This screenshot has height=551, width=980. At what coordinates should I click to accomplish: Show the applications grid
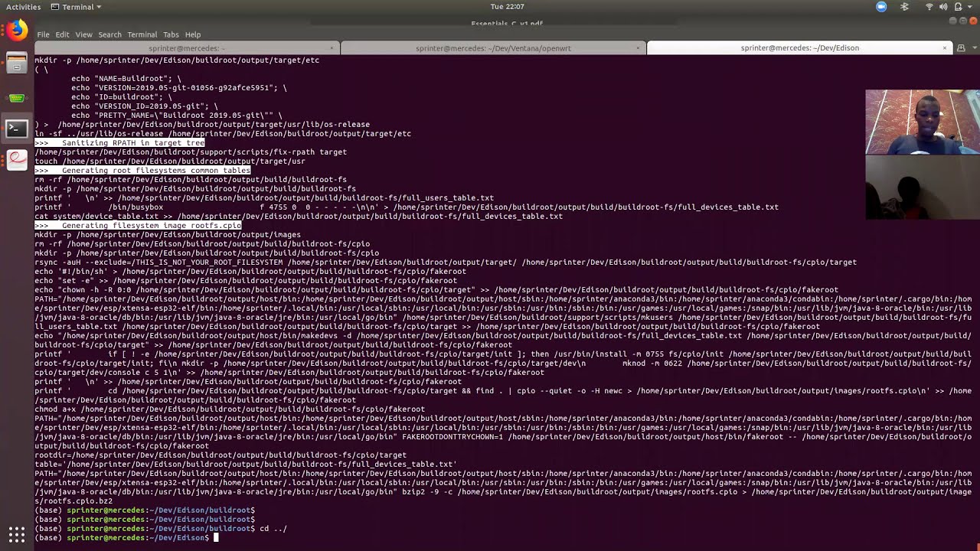point(16,534)
